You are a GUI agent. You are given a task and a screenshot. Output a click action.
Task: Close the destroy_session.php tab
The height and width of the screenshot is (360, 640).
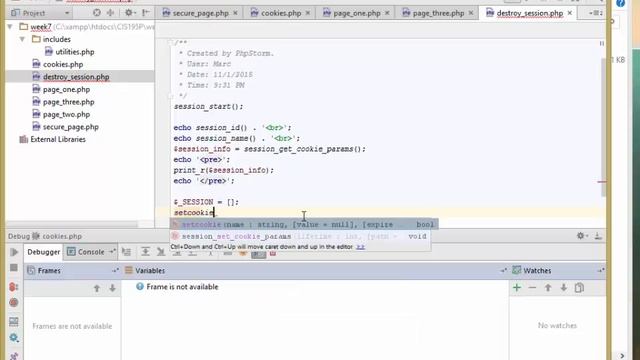coord(570,13)
